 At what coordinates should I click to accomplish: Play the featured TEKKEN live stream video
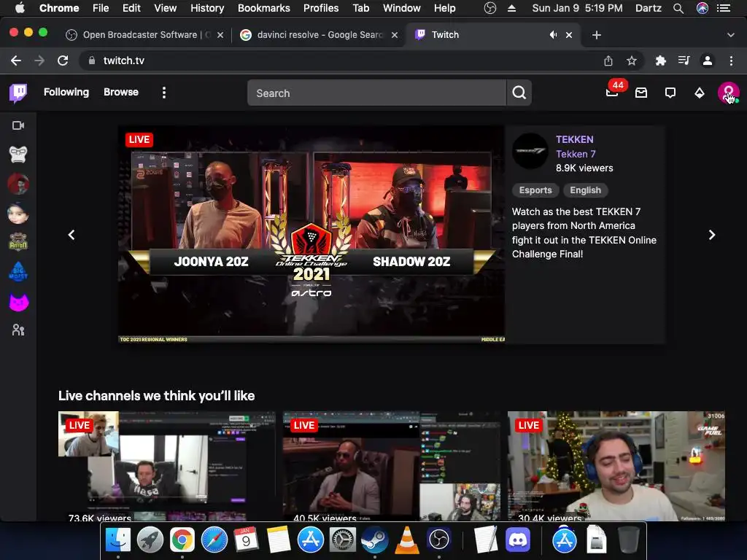coord(311,234)
